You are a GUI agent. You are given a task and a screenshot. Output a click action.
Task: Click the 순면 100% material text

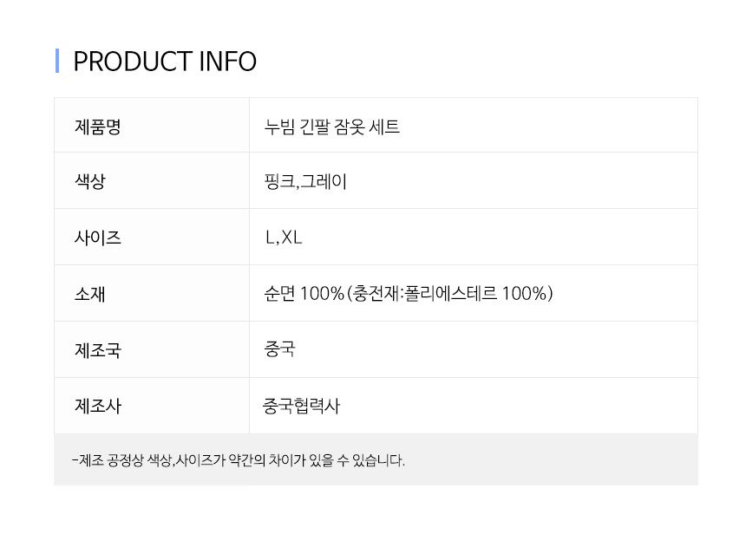point(304,293)
